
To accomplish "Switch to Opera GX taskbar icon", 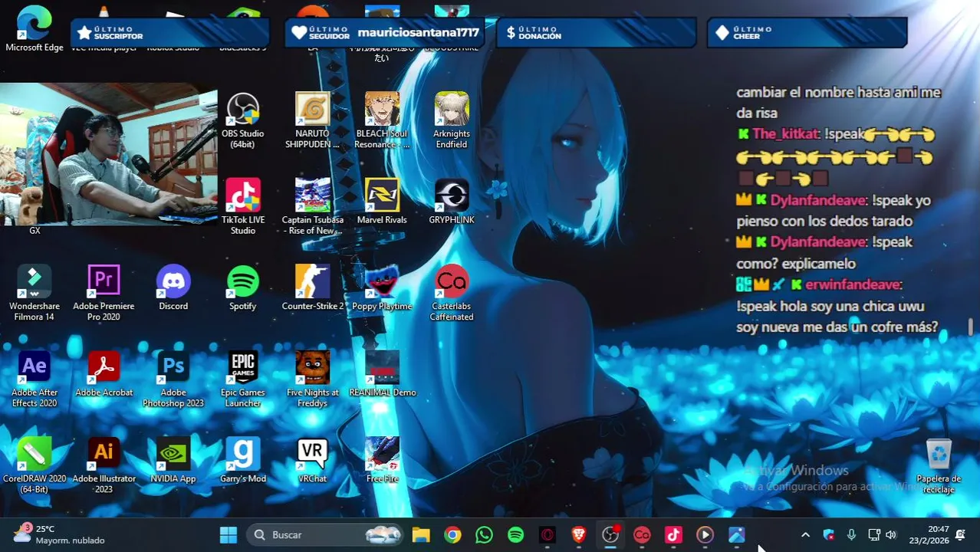I will (547, 534).
